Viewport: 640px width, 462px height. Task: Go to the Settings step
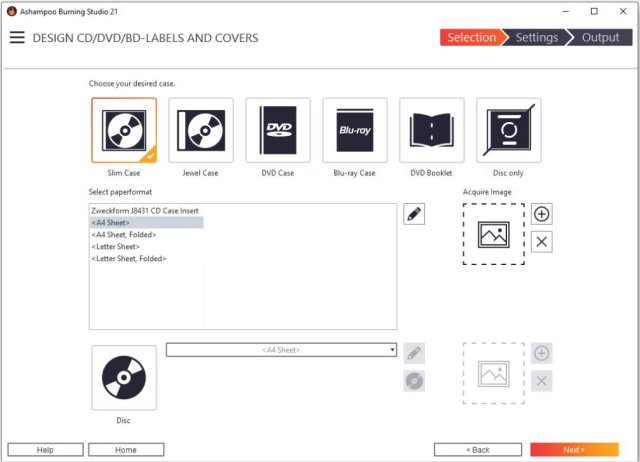coord(537,38)
